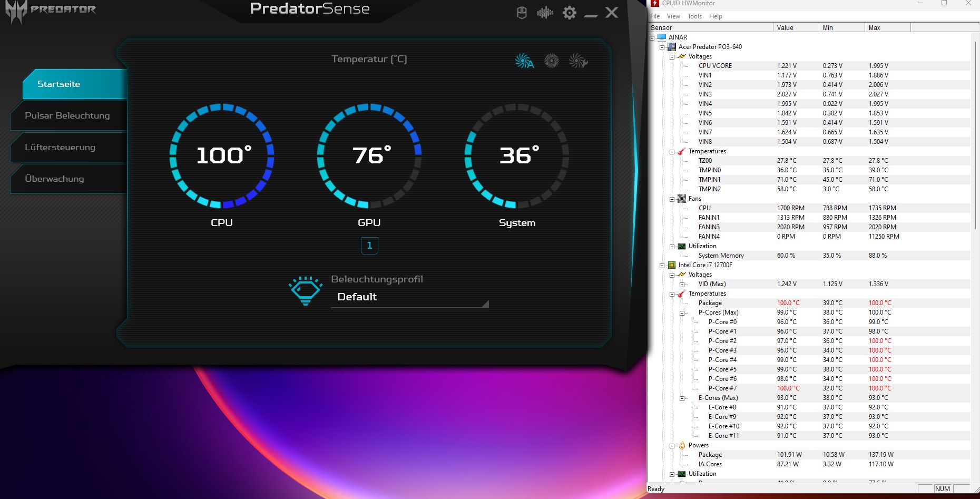Click the HWMonitor title bar app icon

[655, 3]
